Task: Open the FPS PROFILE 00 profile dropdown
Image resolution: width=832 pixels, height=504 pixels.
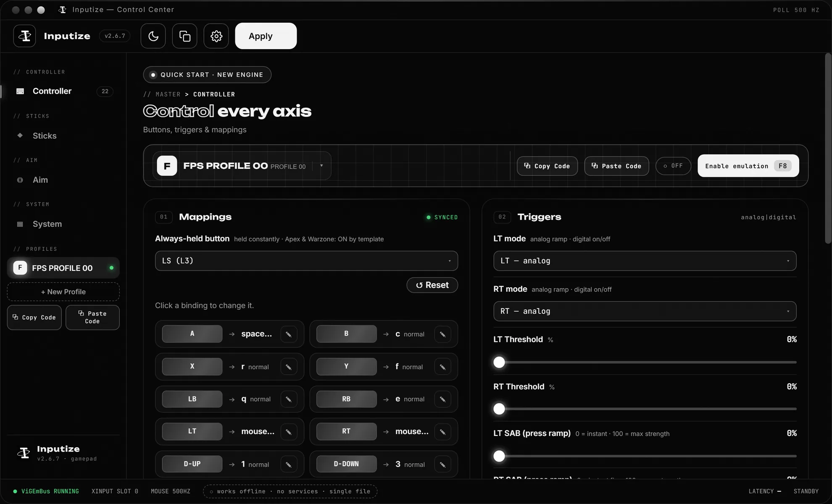Action: (x=242, y=166)
